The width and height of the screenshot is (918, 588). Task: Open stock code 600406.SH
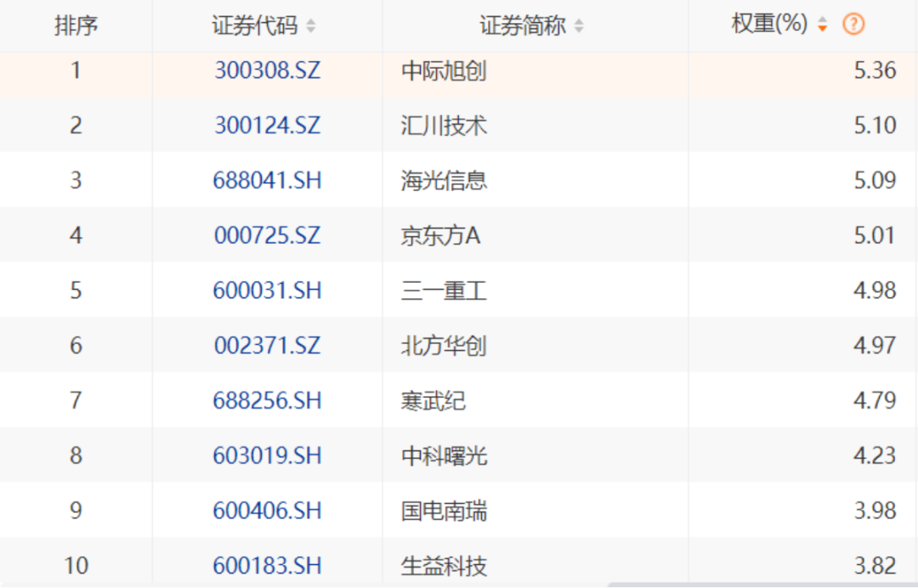pos(268,511)
